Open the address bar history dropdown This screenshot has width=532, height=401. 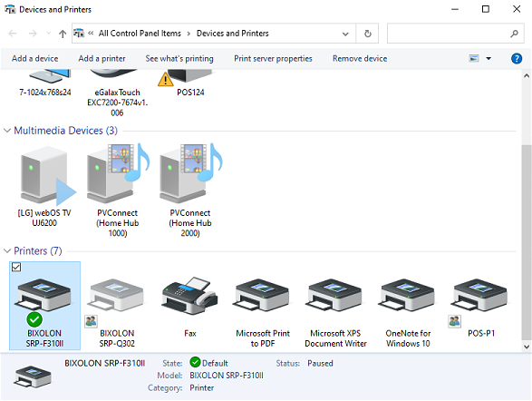tap(345, 34)
